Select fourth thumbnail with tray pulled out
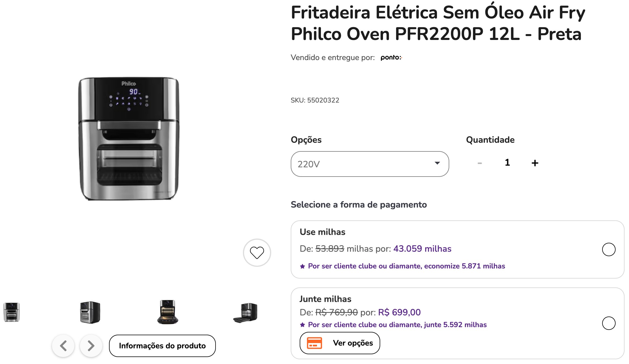 point(245,313)
